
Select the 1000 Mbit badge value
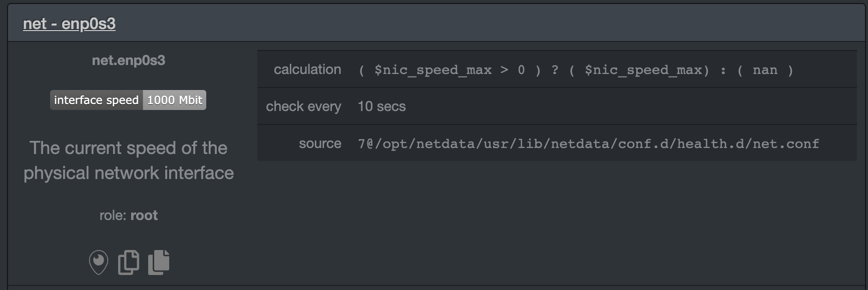click(174, 99)
